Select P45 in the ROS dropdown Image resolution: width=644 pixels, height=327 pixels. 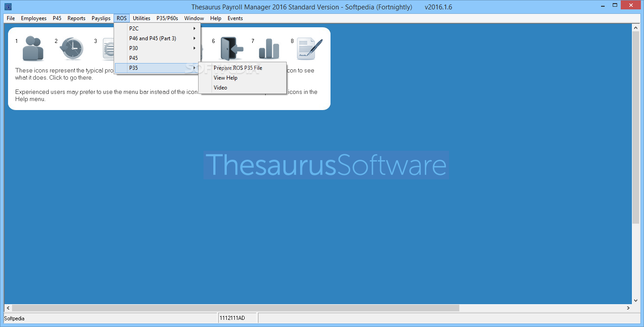click(x=157, y=58)
